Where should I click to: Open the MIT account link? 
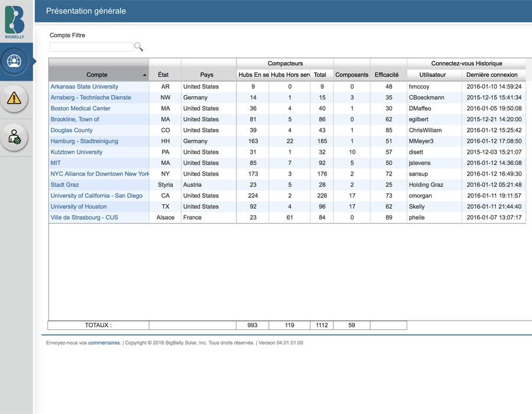(56, 163)
